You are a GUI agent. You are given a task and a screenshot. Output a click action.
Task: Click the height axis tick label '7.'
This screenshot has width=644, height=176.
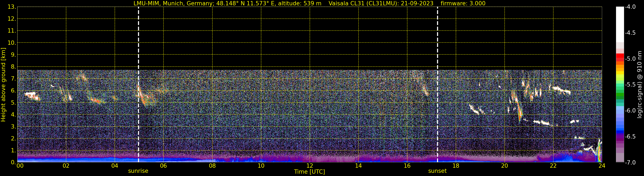point(13,79)
